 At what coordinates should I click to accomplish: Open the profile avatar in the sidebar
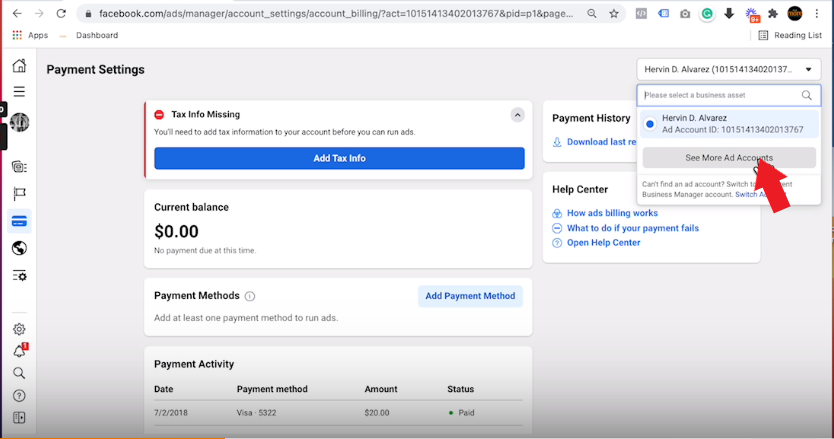[x=20, y=122]
